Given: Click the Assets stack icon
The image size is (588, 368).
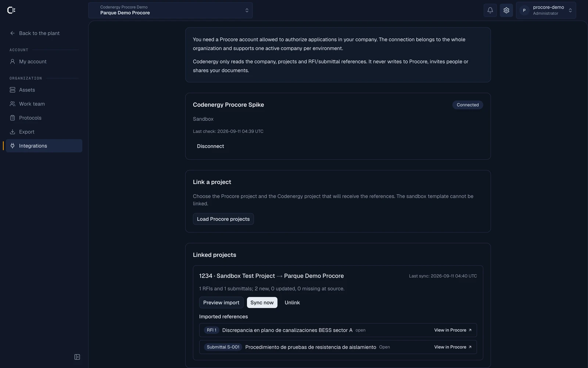Looking at the screenshot, I should [x=12, y=90].
